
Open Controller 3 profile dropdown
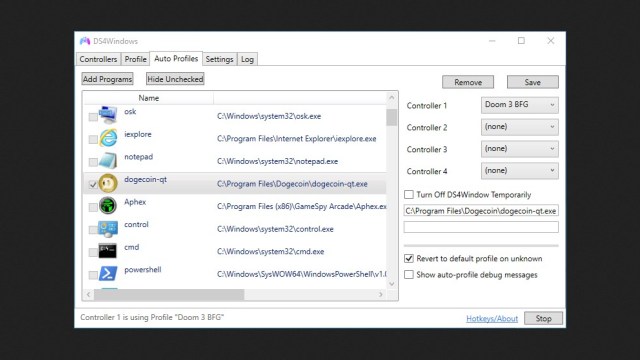(520, 149)
